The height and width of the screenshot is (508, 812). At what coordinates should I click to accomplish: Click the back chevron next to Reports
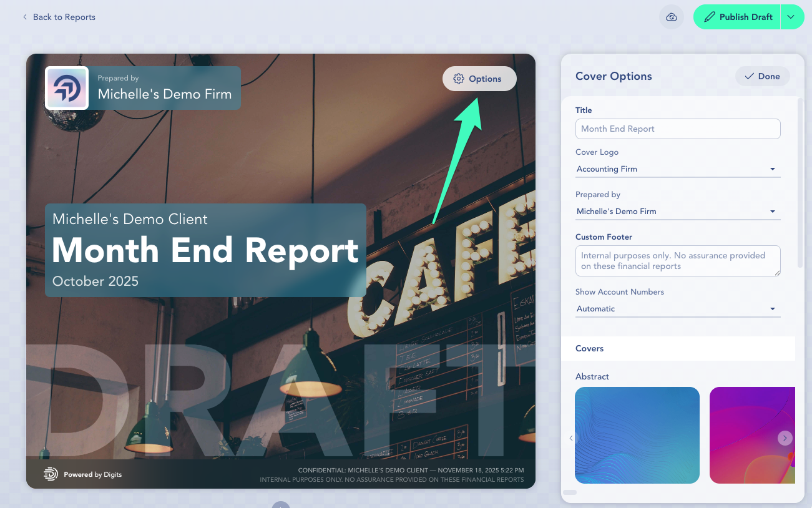(25, 17)
